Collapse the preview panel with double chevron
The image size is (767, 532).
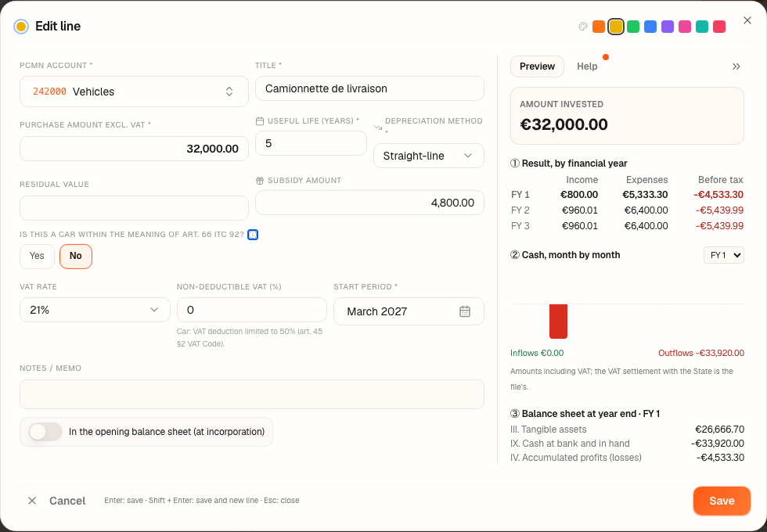tap(736, 66)
